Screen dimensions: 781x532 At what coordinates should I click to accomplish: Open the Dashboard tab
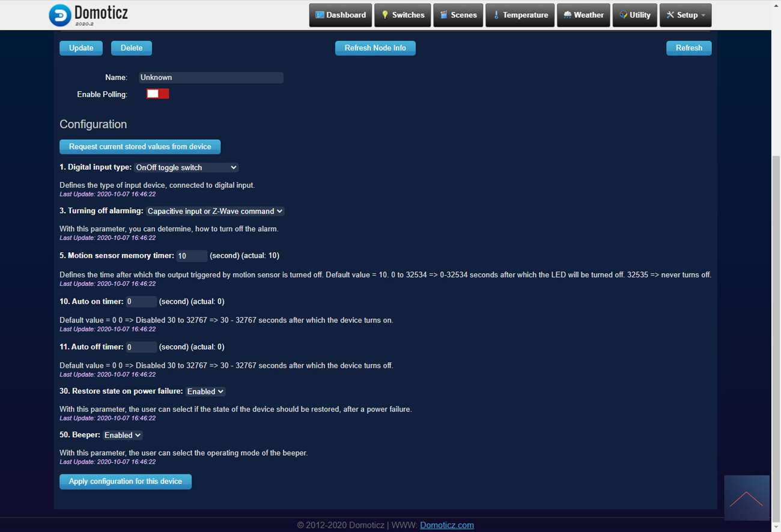point(340,15)
